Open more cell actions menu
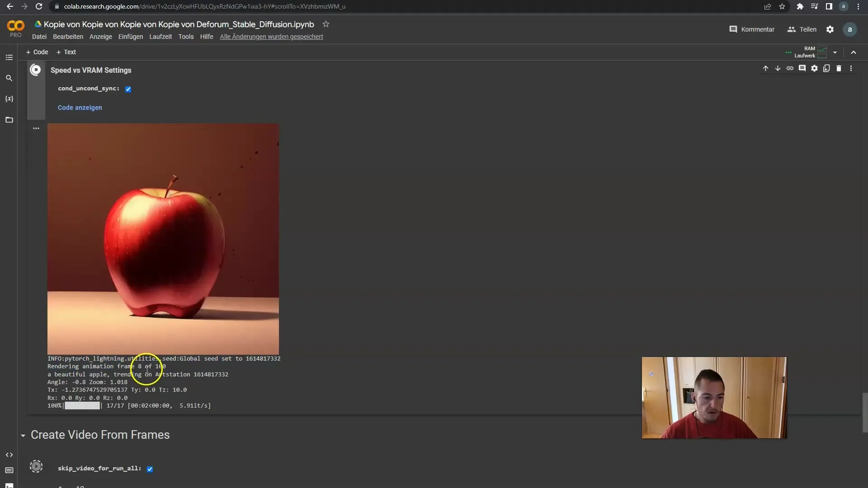Image resolution: width=868 pixels, height=488 pixels. pos(851,68)
